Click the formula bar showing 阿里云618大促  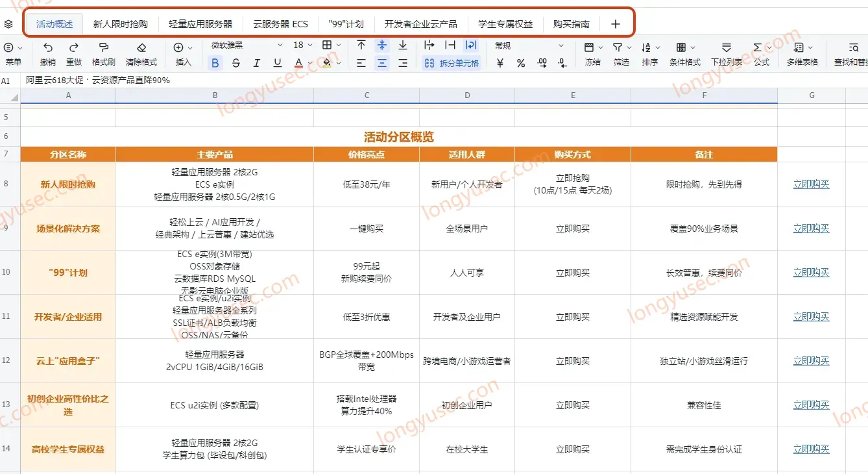tap(445, 80)
